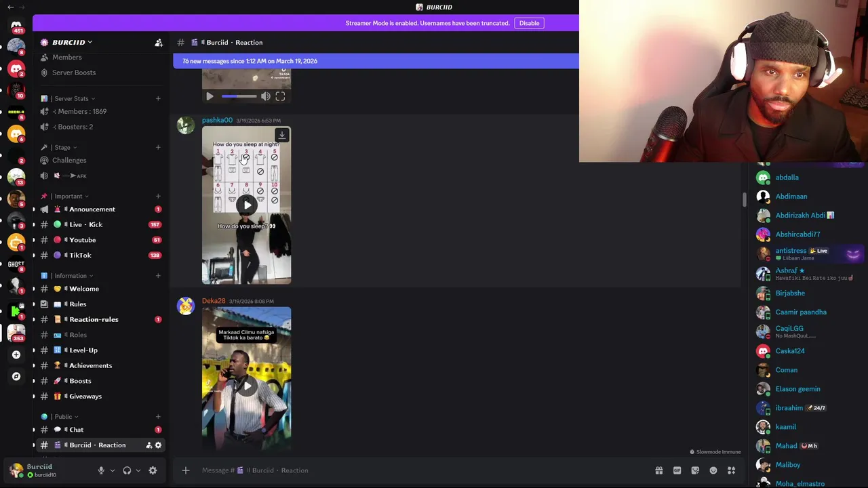
Task: Join the Challenges stage channel
Action: (69, 160)
